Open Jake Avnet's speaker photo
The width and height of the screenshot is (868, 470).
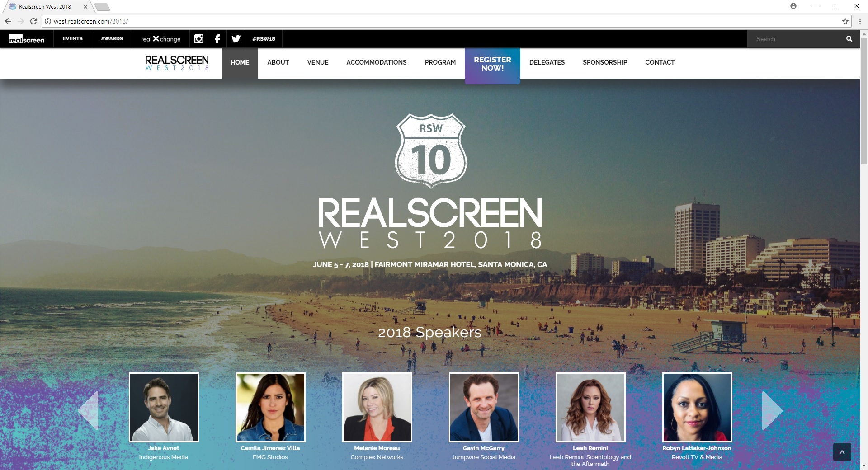tap(164, 407)
